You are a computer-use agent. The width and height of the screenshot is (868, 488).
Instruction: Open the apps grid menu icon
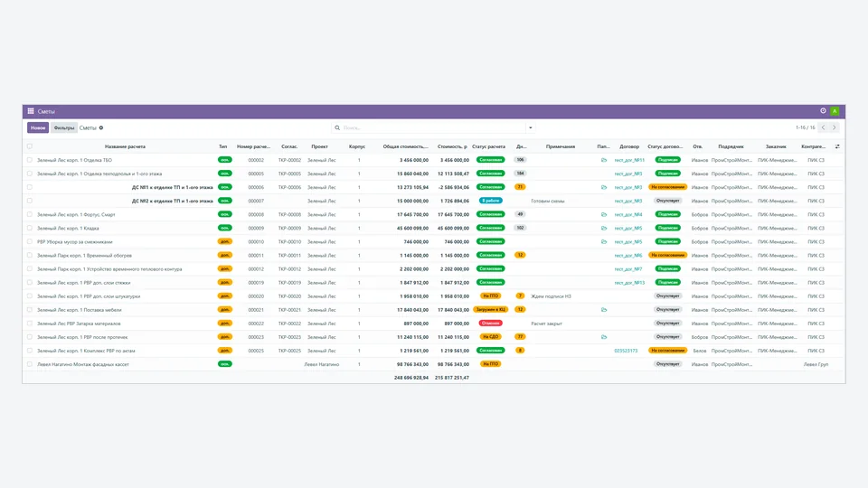[31, 111]
